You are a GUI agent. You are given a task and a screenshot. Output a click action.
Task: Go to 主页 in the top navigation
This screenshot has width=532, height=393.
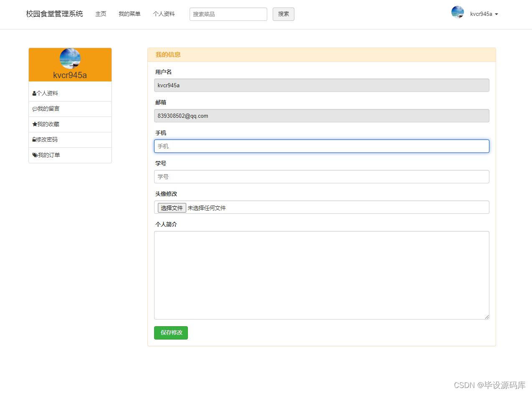click(x=101, y=14)
